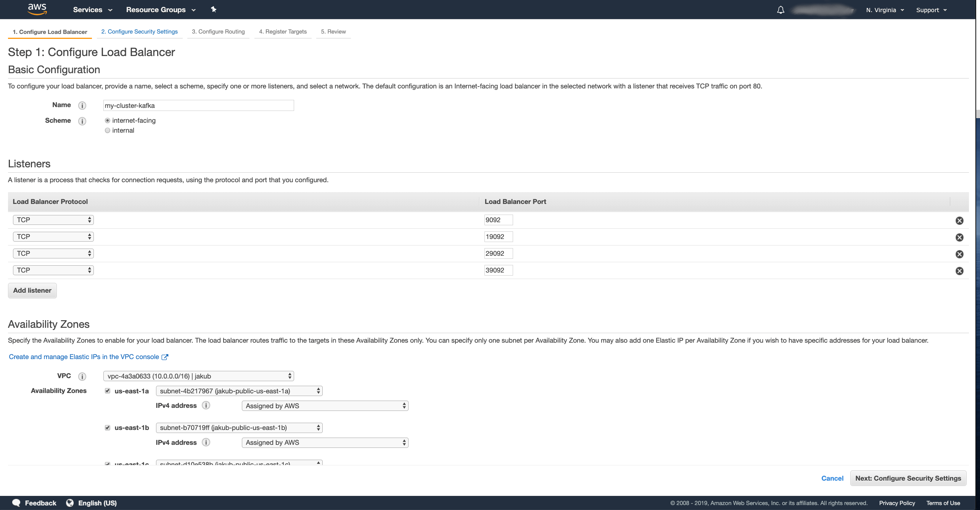Open the Services menu

point(92,10)
